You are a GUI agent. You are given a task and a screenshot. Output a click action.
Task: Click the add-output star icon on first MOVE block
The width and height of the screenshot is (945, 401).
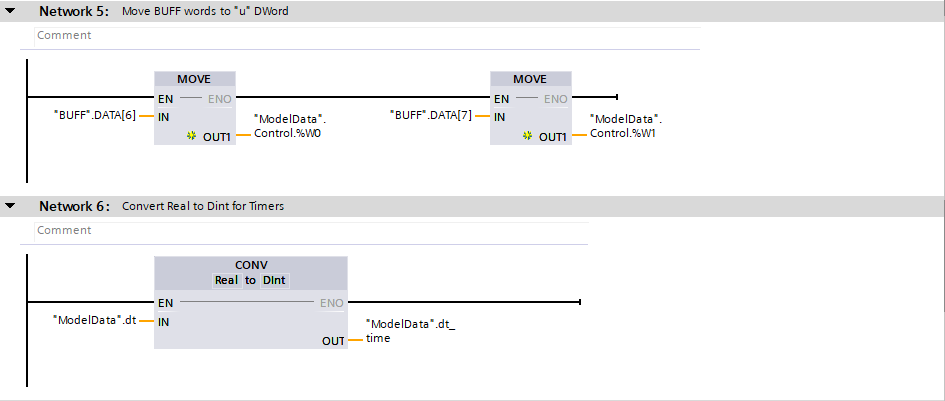(192, 137)
